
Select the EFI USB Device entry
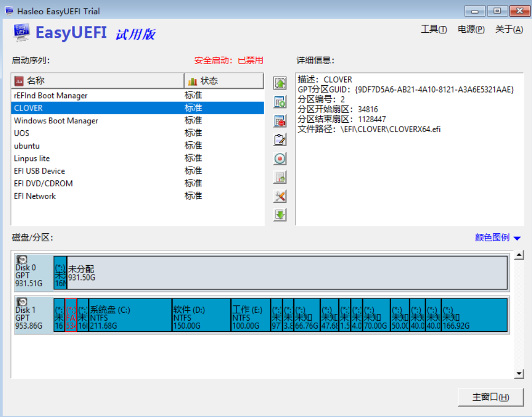tap(138, 171)
